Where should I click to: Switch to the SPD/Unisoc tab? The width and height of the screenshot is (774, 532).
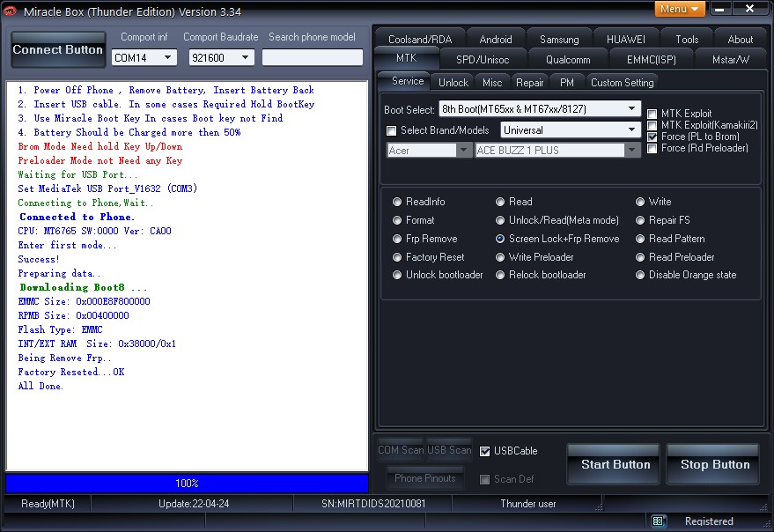(x=483, y=59)
